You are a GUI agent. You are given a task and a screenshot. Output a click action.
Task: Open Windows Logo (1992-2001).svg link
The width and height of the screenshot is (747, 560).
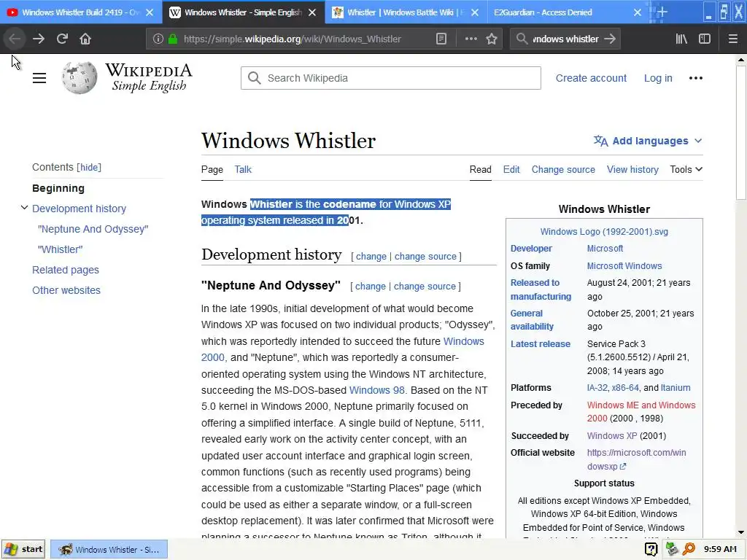(x=604, y=232)
